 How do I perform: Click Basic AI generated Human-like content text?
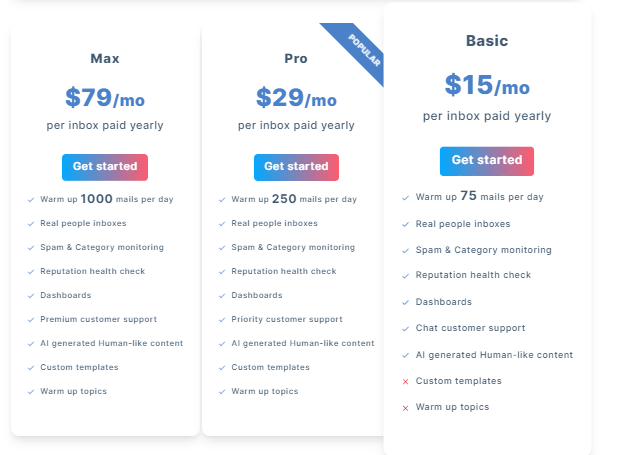pyautogui.click(x=494, y=355)
